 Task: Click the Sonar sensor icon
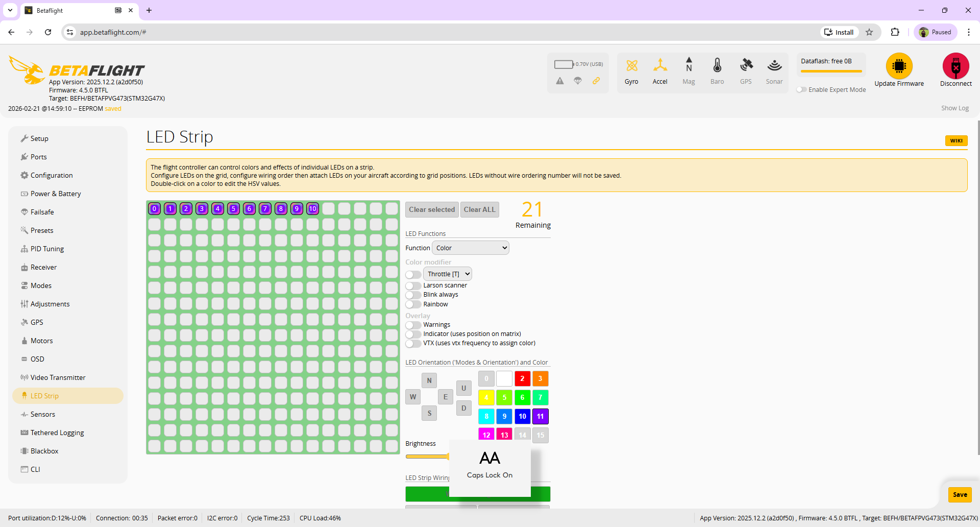(x=774, y=65)
